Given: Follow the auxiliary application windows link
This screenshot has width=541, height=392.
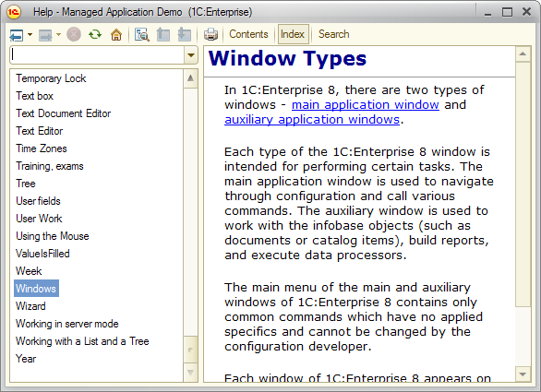Looking at the screenshot, I should tap(312, 120).
